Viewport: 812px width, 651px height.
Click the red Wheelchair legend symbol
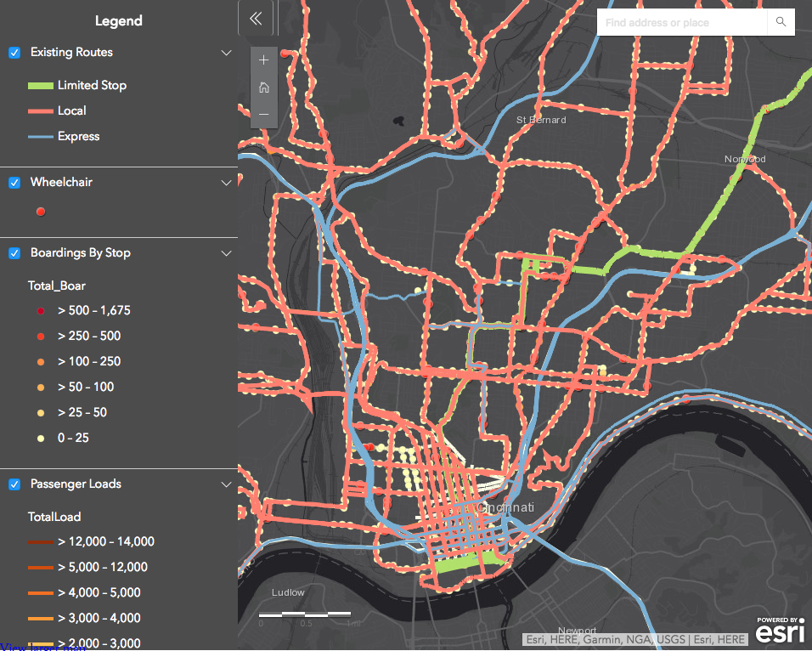[41, 212]
